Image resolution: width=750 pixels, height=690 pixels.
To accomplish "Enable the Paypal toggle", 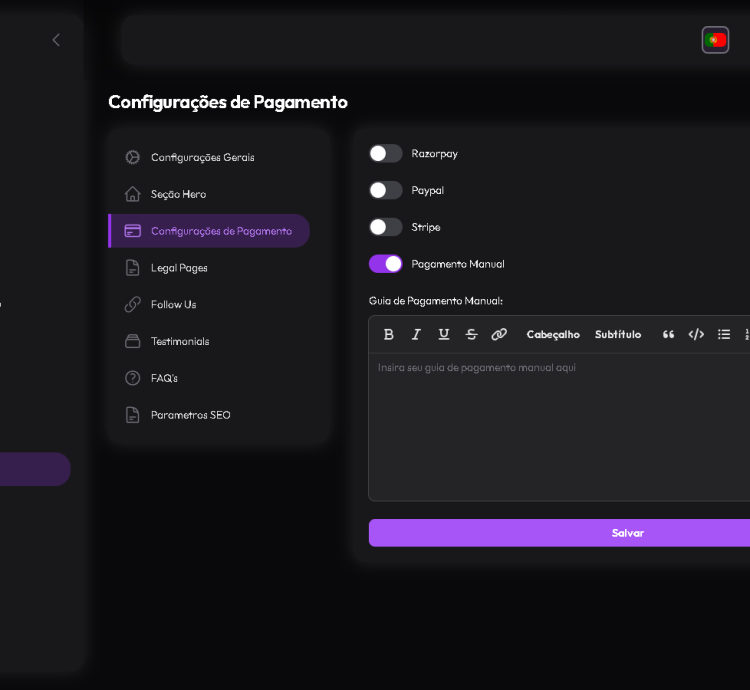I will pyautogui.click(x=386, y=190).
